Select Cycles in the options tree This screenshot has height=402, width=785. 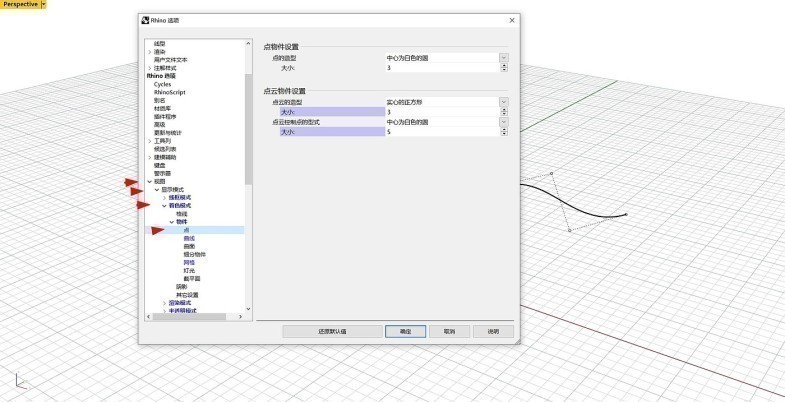click(x=162, y=85)
